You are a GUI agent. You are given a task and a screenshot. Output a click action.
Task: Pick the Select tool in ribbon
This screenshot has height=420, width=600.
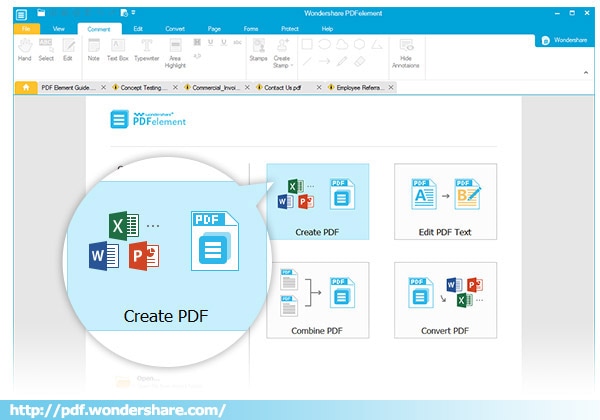[x=47, y=50]
